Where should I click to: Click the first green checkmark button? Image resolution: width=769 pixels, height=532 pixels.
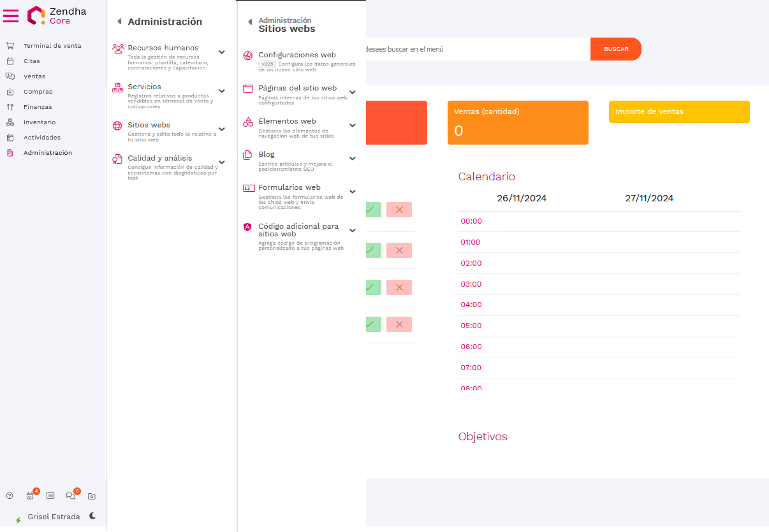(373, 210)
